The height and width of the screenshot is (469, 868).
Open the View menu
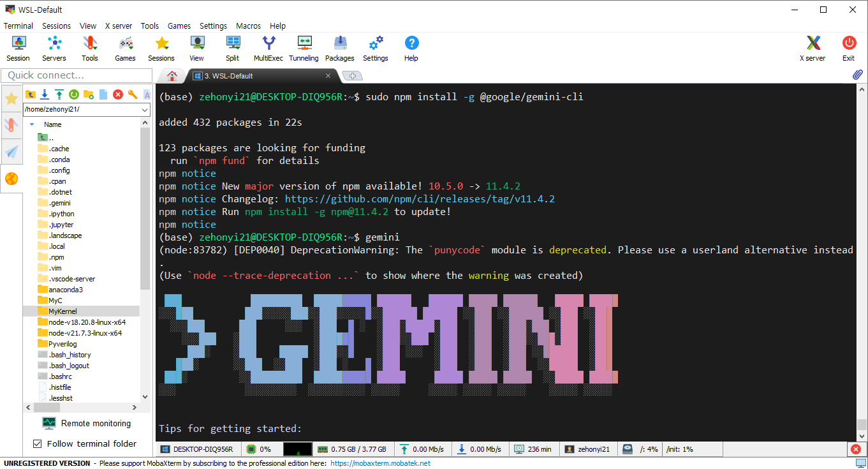(88, 26)
